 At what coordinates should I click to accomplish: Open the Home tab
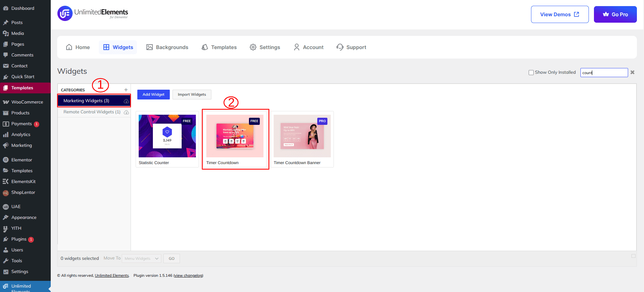click(x=78, y=47)
